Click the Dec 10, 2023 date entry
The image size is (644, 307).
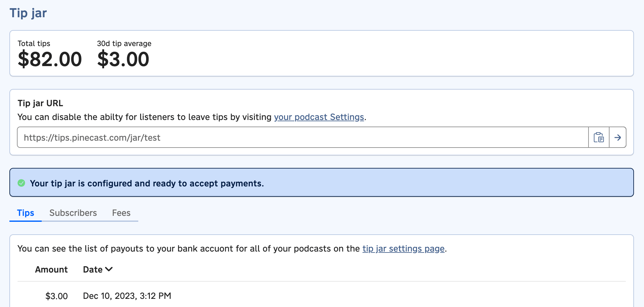[127, 296]
